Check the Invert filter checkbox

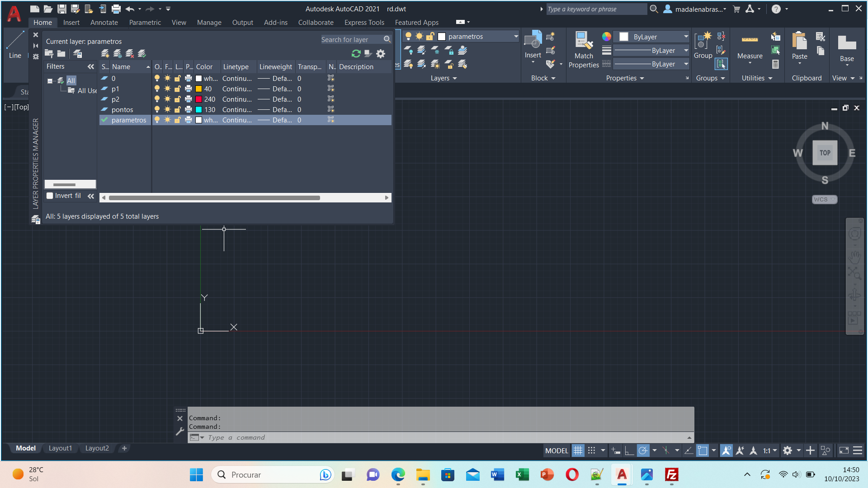click(50, 196)
